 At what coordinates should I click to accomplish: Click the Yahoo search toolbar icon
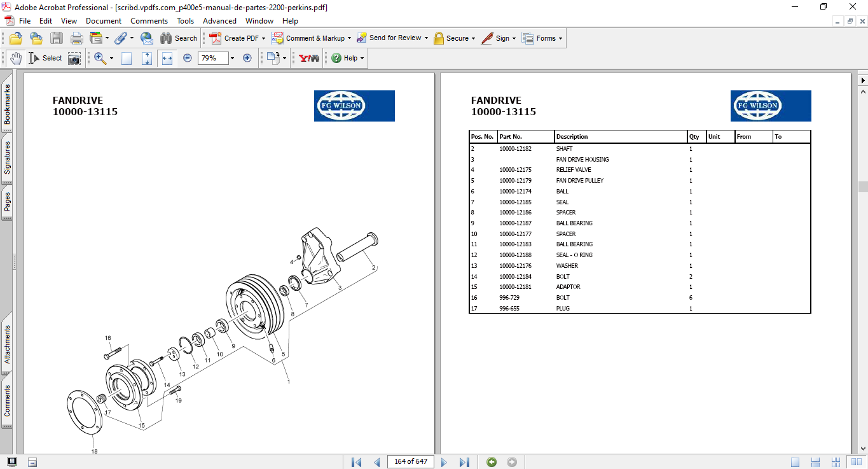309,58
